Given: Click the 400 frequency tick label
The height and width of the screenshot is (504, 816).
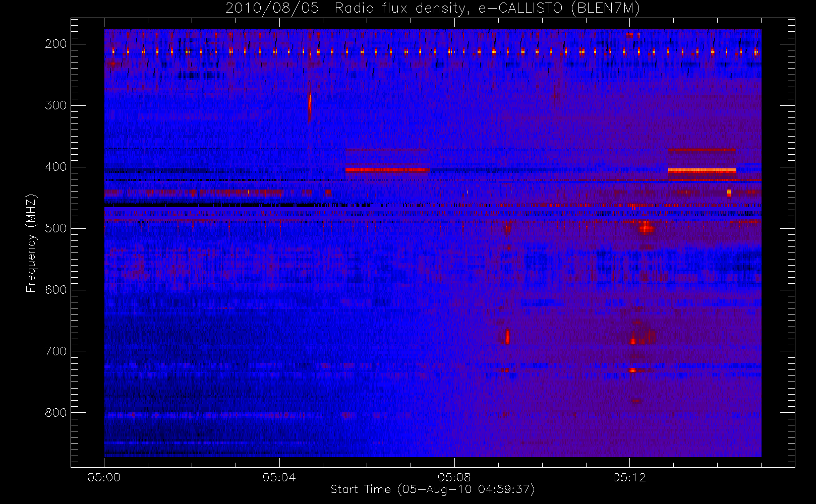Looking at the screenshot, I should [x=55, y=167].
